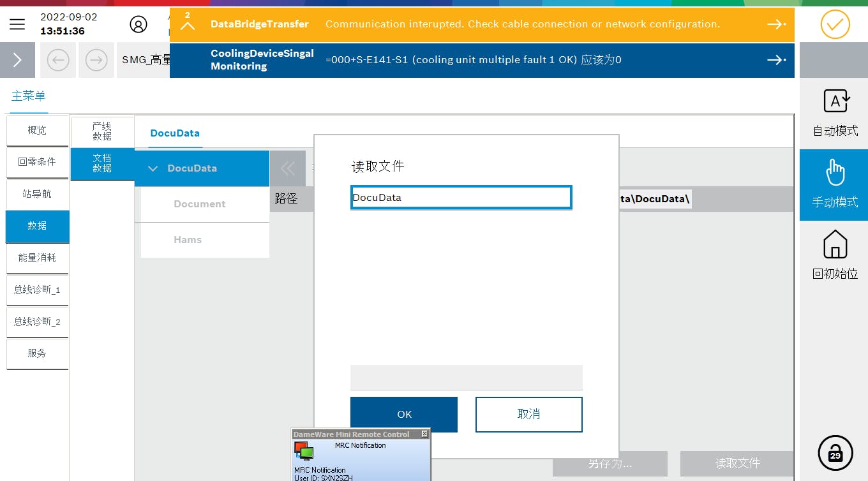Close the DameWare Mini Remote Control notification
Screen dimensions: 868x481
(x=424, y=434)
